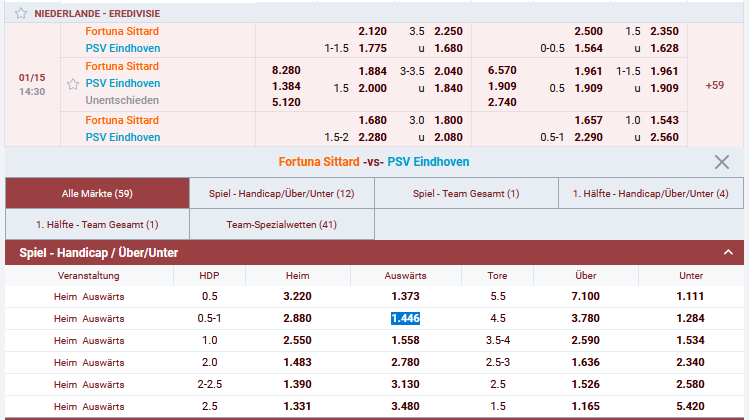Bet over 2.5-3 goals at 1.636
This screenshot has width=749, height=420.
pos(585,362)
